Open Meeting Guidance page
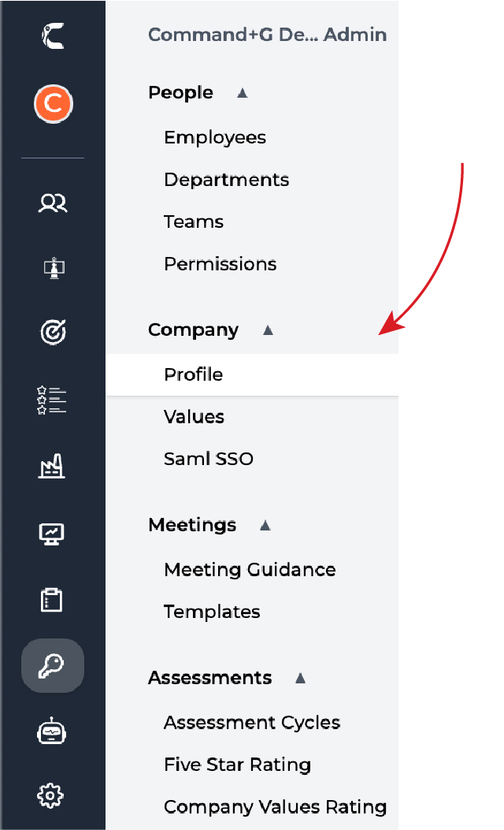The image size is (504, 830). pyautogui.click(x=250, y=570)
